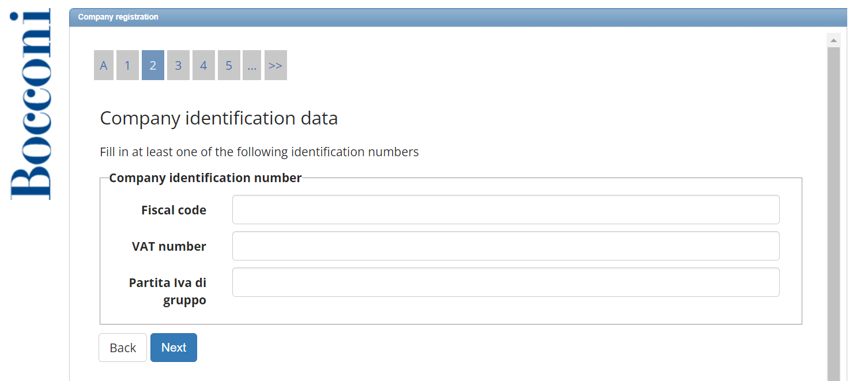
Task: Click the Company identification number group label
Action: (205, 178)
